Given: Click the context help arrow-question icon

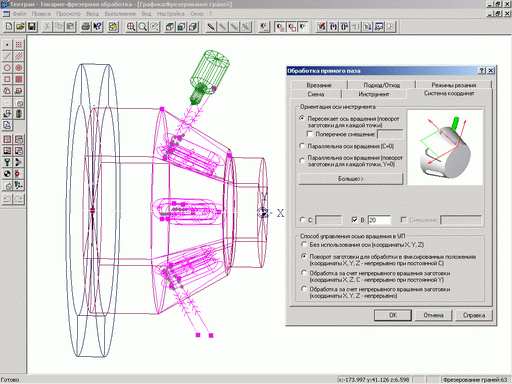Looking at the screenshot, I should click(97, 26).
